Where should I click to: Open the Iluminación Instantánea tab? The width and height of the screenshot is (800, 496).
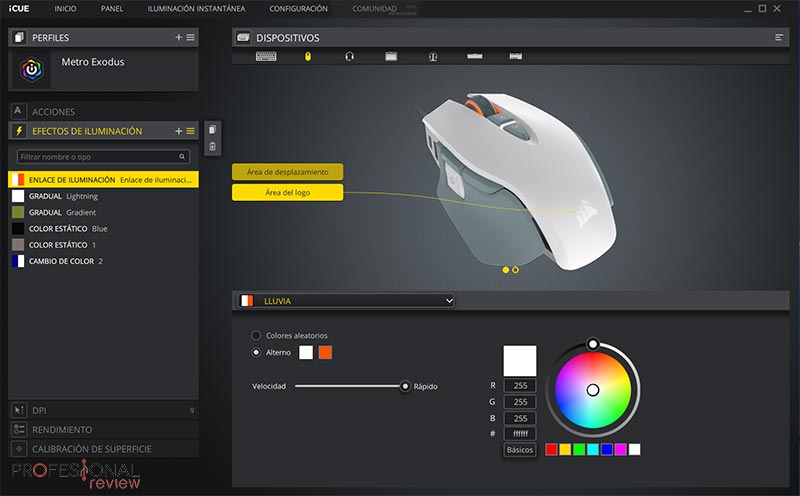click(196, 9)
